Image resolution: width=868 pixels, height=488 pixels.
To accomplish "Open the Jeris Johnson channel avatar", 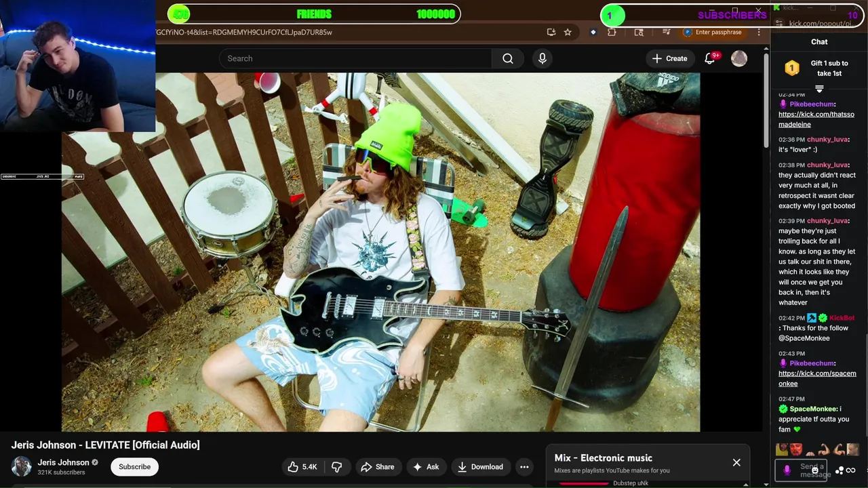I will coord(22,466).
